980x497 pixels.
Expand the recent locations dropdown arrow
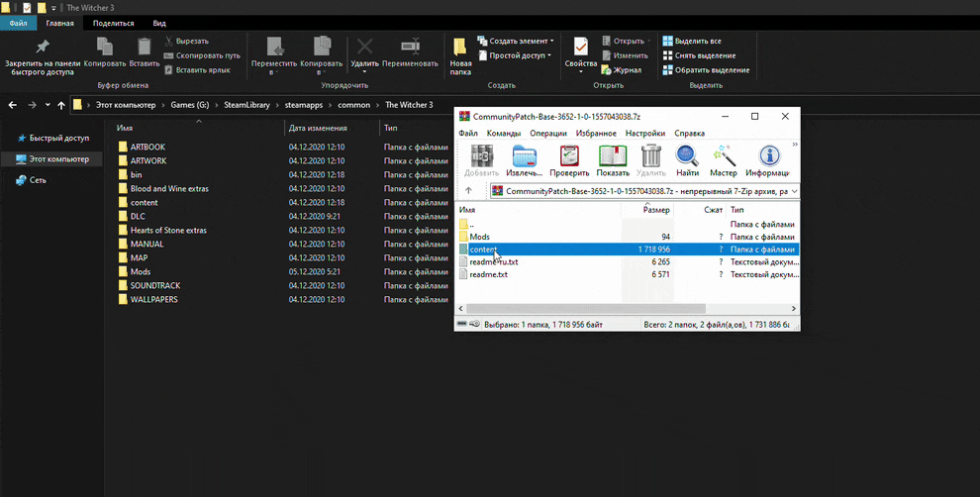(48, 105)
